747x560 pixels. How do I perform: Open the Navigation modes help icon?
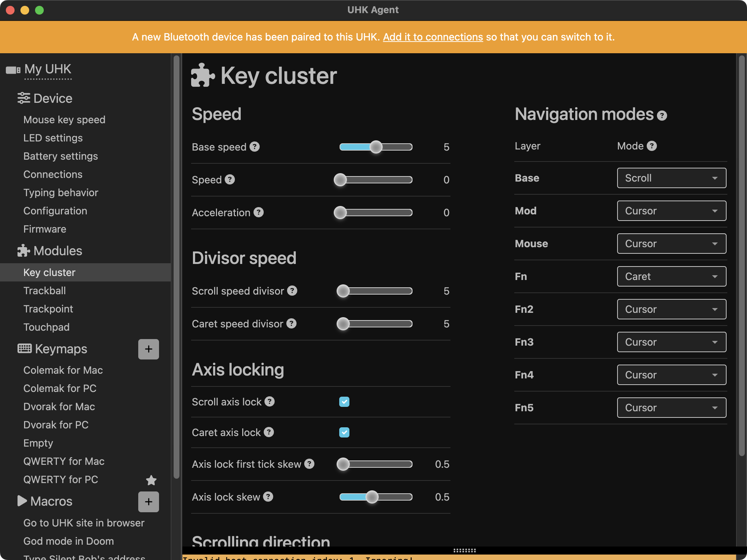tap(662, 115)
